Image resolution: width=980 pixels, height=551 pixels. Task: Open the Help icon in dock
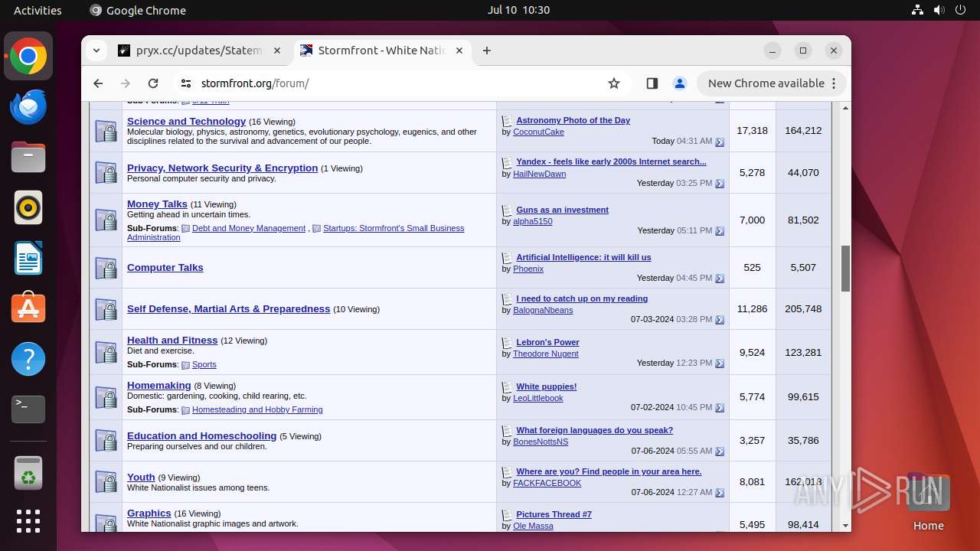pos(28,359)
